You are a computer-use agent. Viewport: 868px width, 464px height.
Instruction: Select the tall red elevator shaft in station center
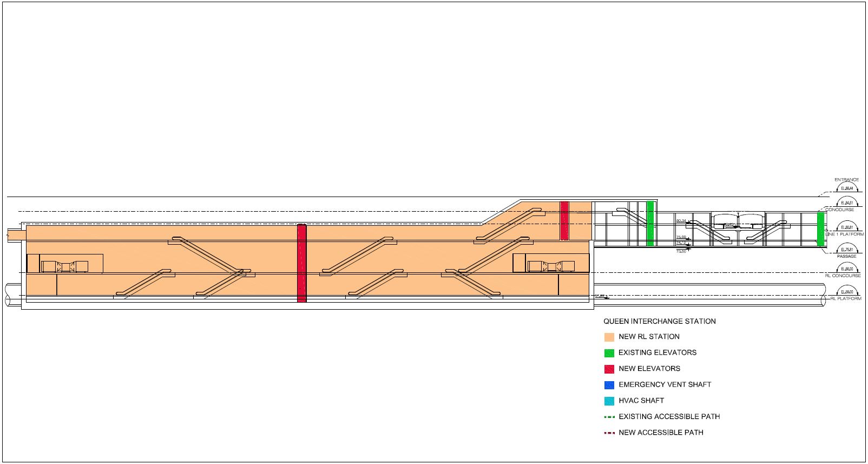[x=302, y=263]
